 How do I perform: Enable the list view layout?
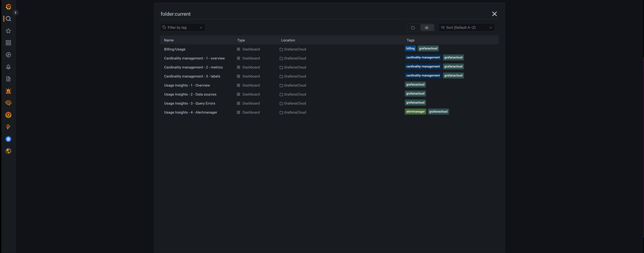point(427,28)
